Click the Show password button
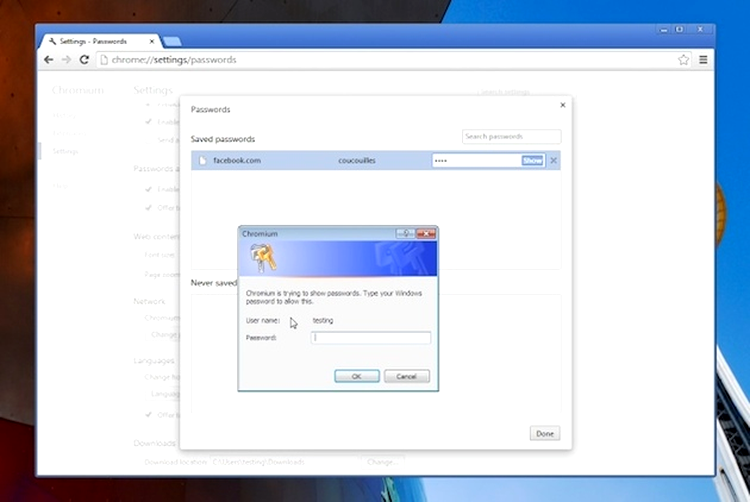 (532, 161)
